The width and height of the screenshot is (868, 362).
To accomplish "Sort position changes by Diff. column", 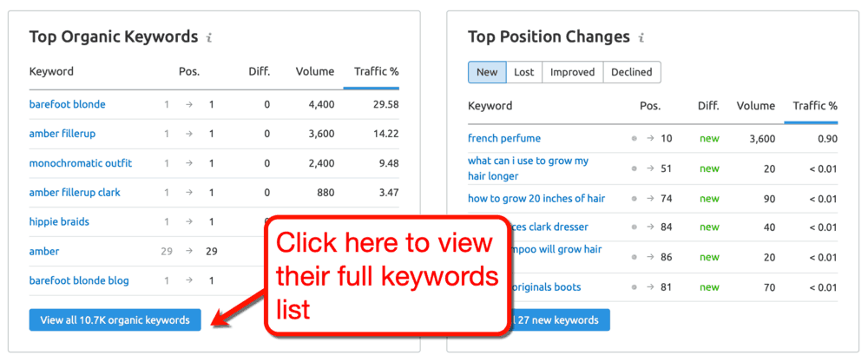I will pyautogui.click(x=708, y=105).
